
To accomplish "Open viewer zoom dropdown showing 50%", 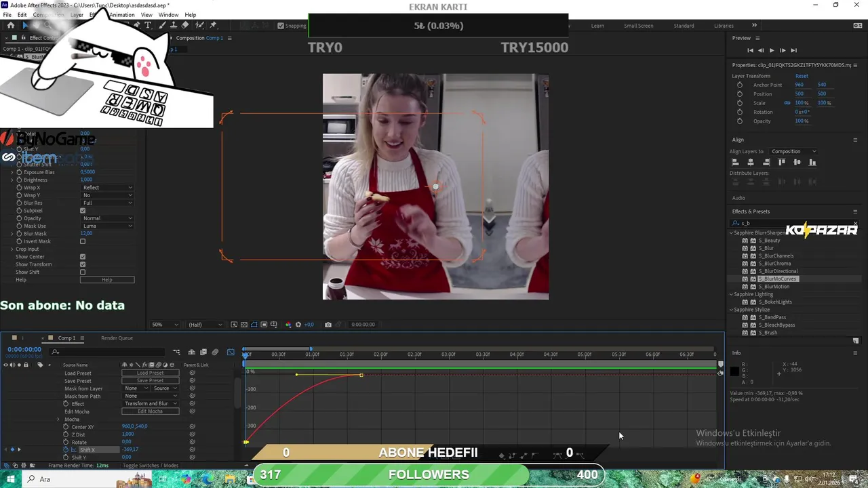I will tap(165, 325).
